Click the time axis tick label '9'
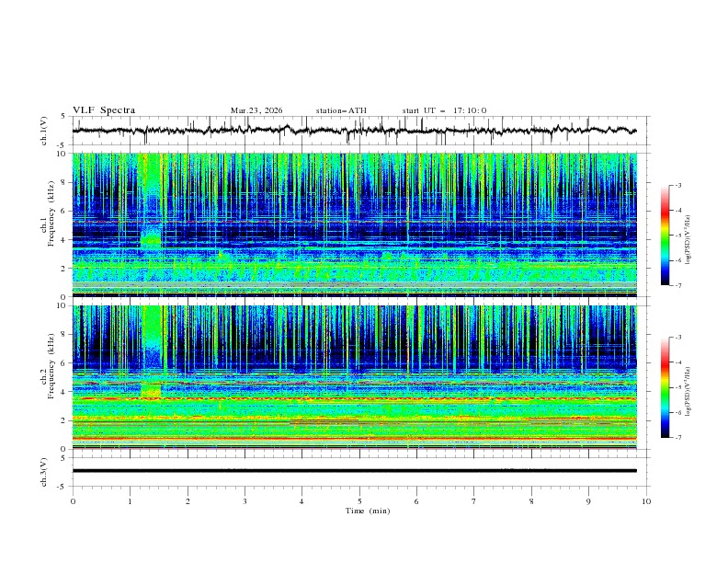The height and width of the screenshot is (563, 728). pyautogui.click(x=588, y=501)
